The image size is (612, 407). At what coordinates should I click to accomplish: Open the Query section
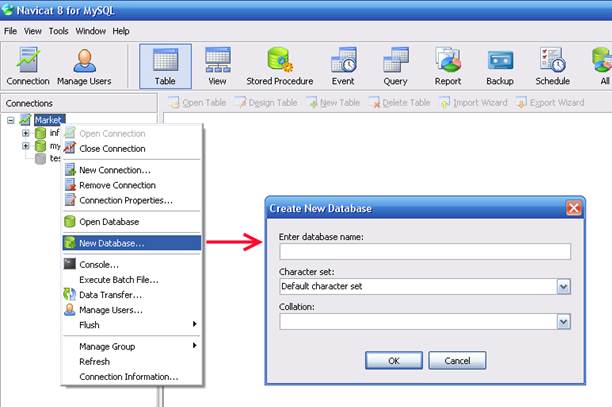395,66
